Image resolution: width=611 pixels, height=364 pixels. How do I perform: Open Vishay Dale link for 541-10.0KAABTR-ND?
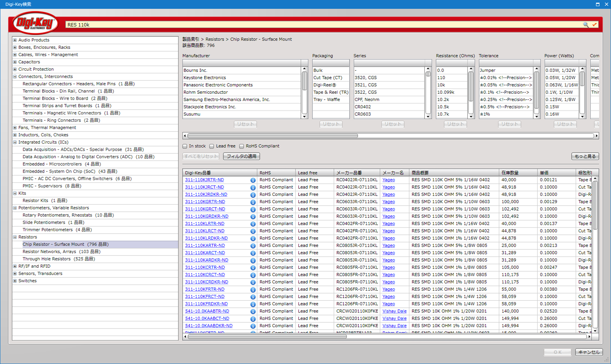pos(394,311)
